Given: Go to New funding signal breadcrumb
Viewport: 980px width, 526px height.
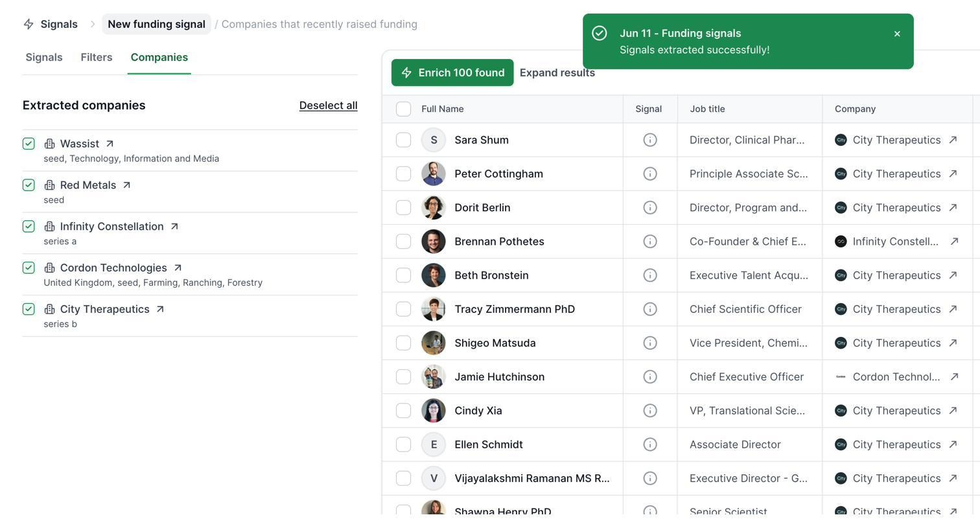Looking at the screenshot, I should click(x=156, y=25).
